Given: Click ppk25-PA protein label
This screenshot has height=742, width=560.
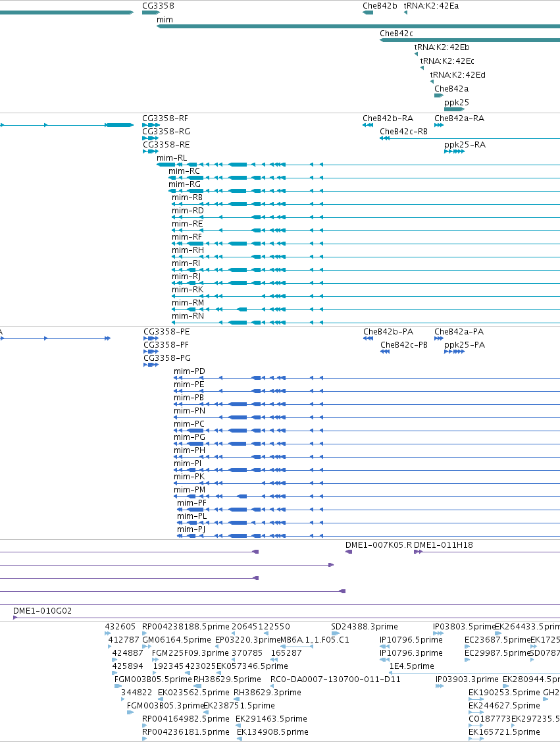Looking at the screenshot, I should point(465,345).
